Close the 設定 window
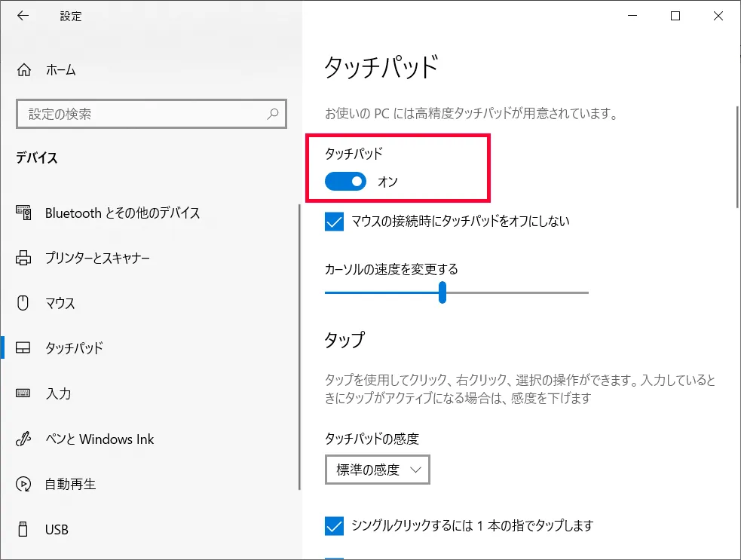This screenshot has width=741, height=560. [718, 16]
